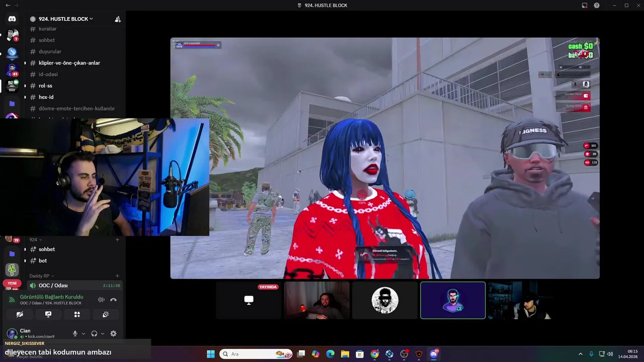Open File Explorer from taskbar
The image size is (644, 362).
click(x=345, y=354)
